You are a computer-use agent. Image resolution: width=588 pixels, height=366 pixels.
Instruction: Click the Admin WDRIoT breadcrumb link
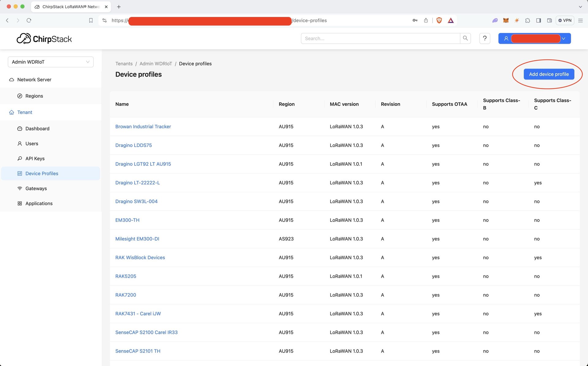click(x=156, y=64)
